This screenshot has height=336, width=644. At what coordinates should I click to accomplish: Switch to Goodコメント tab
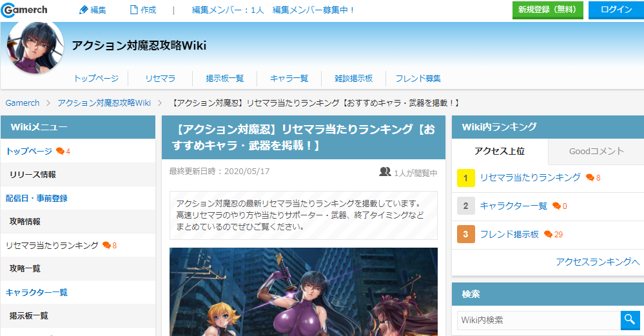596,151
